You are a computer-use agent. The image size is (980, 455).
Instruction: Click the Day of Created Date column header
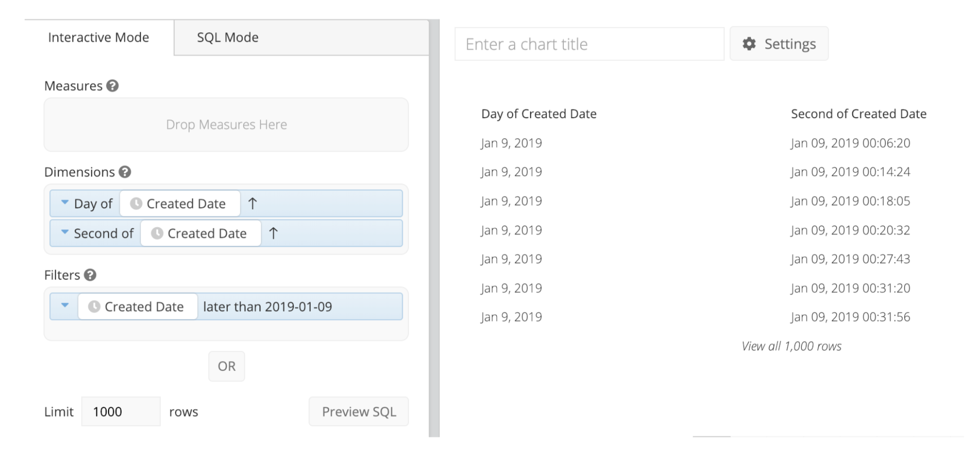point(539,114)
